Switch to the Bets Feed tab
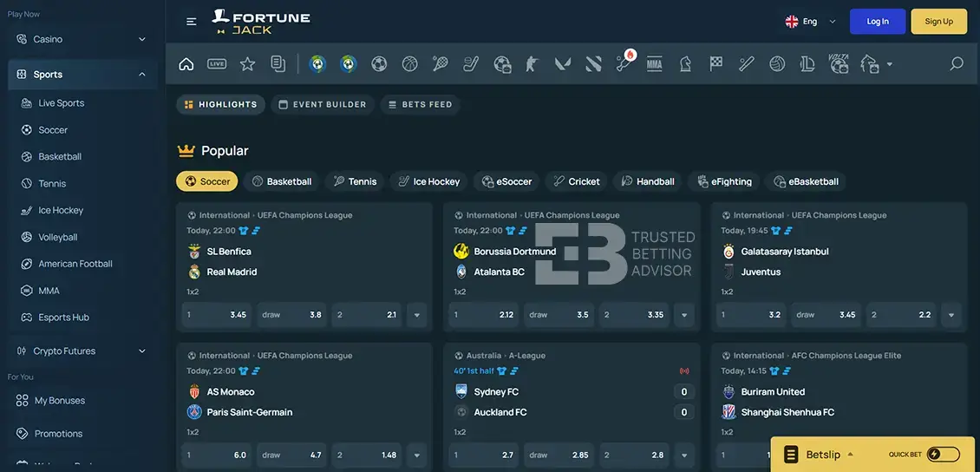The image size is (980, 472). point(420,104)
